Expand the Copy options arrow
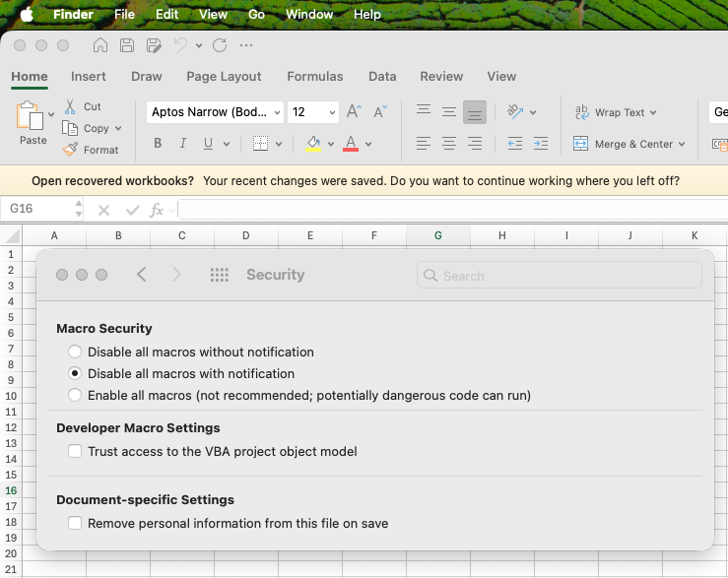This screenshot has width=728, height=578. tap(118, 128)
